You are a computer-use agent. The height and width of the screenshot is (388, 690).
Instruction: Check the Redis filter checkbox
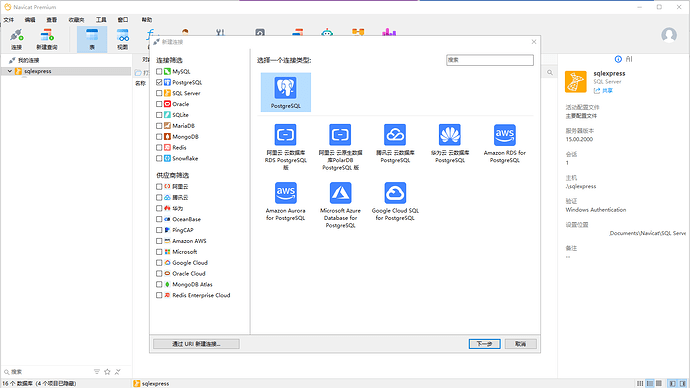click(159, 147)
